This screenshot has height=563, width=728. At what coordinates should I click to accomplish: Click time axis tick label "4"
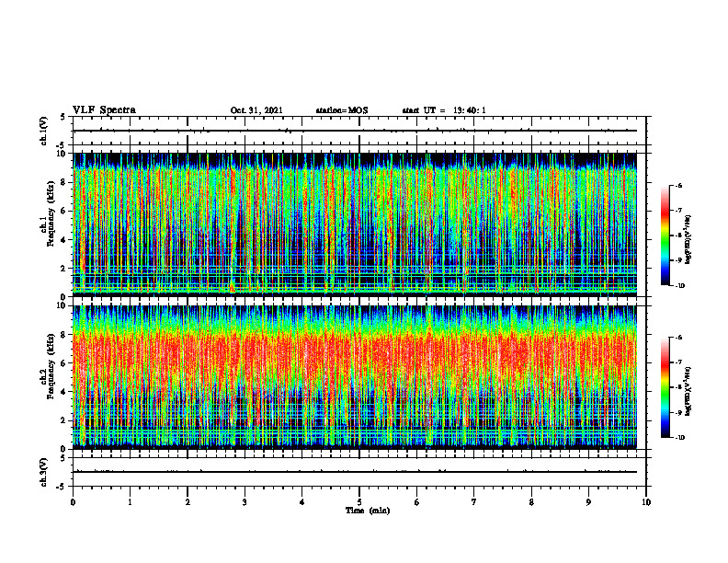[302, 502]
